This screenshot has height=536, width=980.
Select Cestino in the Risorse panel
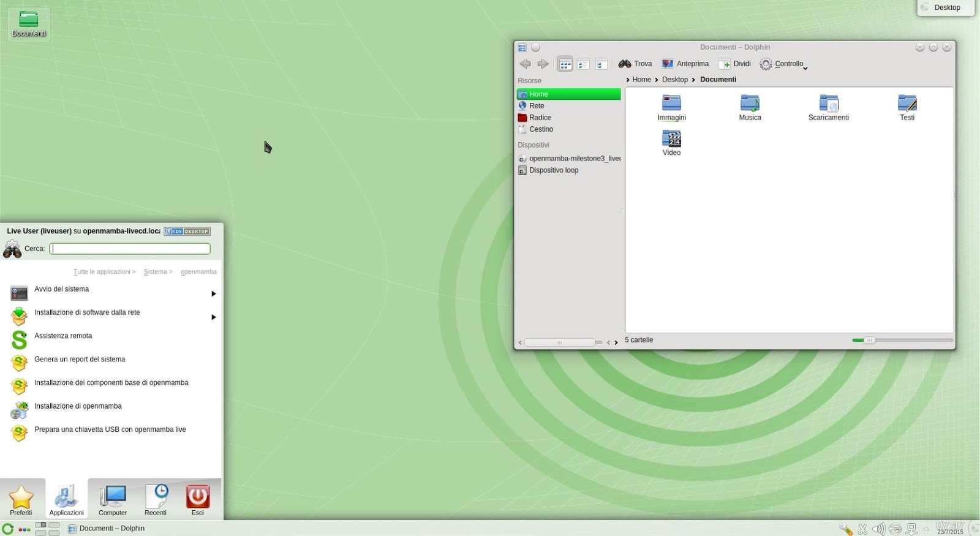pyautogui.click(x=541, y=129)
